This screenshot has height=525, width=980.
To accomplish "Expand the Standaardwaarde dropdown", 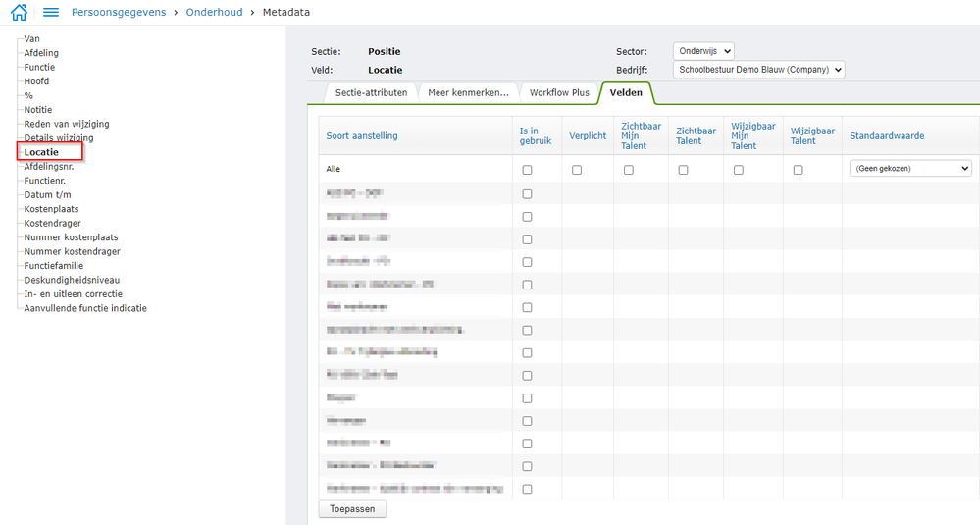I will [910, 169].
